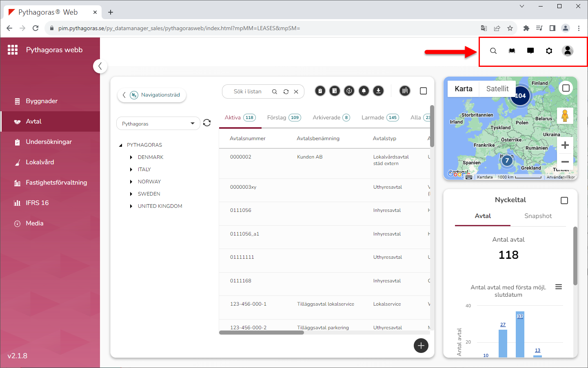Expand the SWEDEN tree node
This screenshot has width=588, height=368.
(131, 194)
